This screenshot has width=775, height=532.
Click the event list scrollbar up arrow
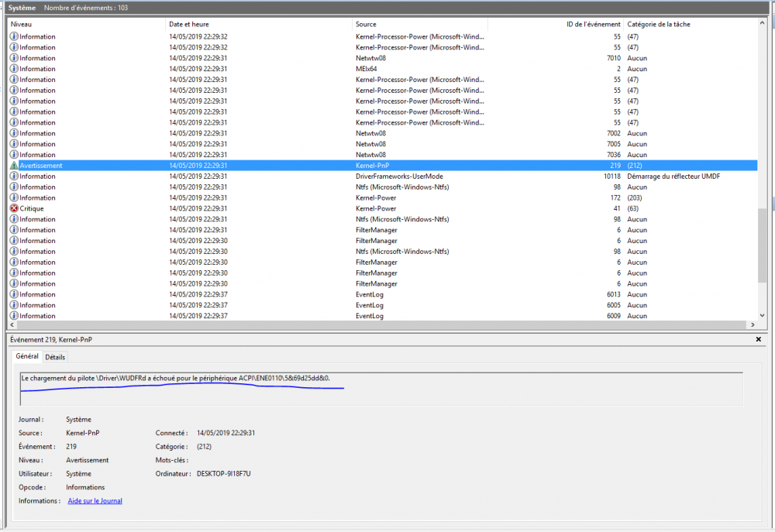click(x=762, y=23)
